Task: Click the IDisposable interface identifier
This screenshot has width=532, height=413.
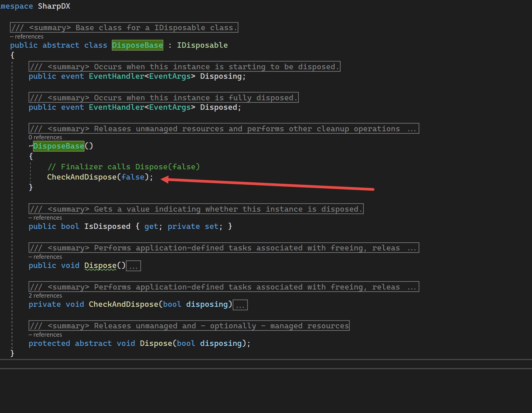Action: click(x=202, y=45)
